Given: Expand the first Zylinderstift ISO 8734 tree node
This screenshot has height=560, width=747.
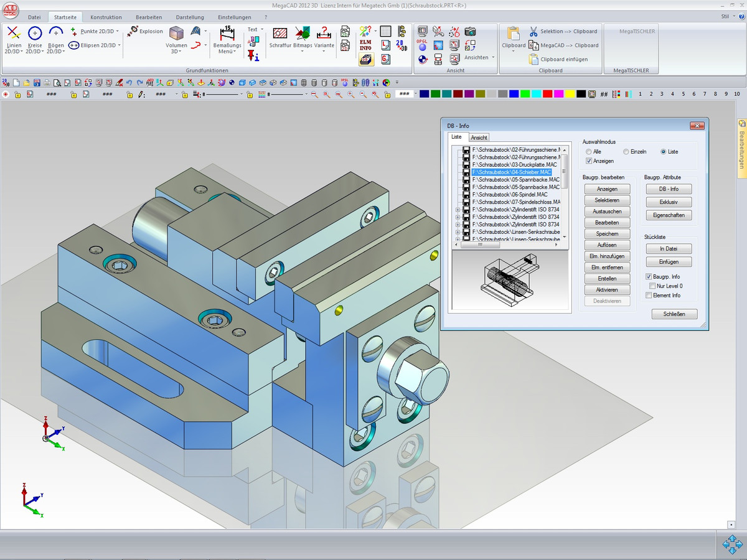Looking at the screenshot, I should [458, 210].
